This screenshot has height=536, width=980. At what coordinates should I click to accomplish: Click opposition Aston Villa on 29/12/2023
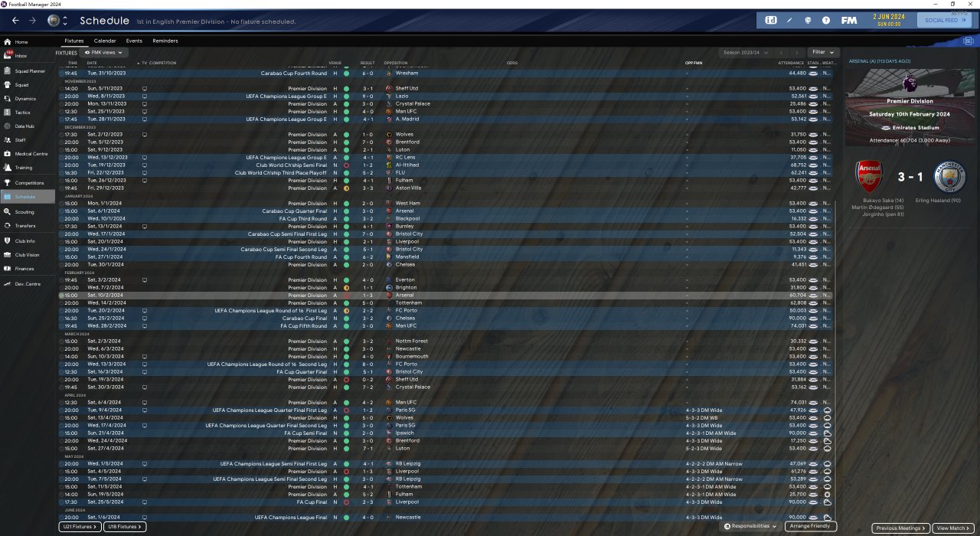[407, 188]
